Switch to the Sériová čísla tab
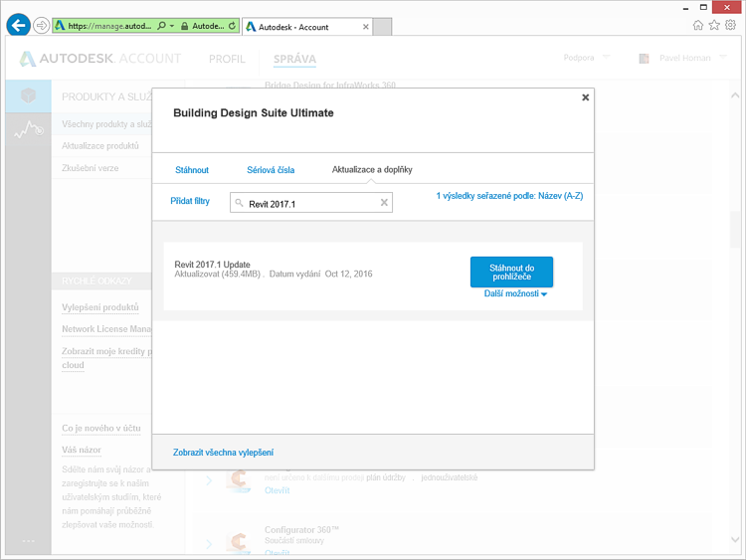The image size is (746, 560). (x=271, y=170)
